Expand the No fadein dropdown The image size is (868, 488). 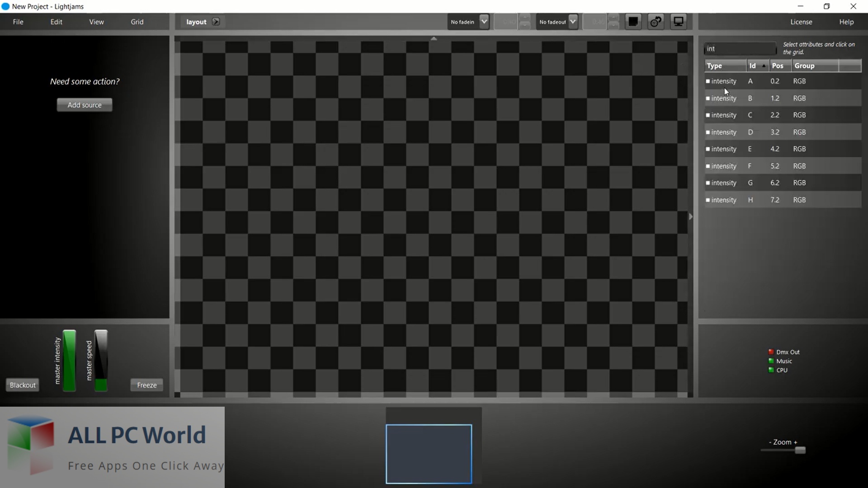(x=483, y=21)
